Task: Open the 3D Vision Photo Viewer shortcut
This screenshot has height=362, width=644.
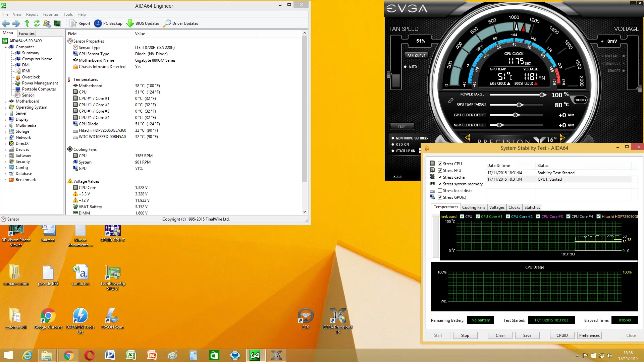Action: click(16, 236)
